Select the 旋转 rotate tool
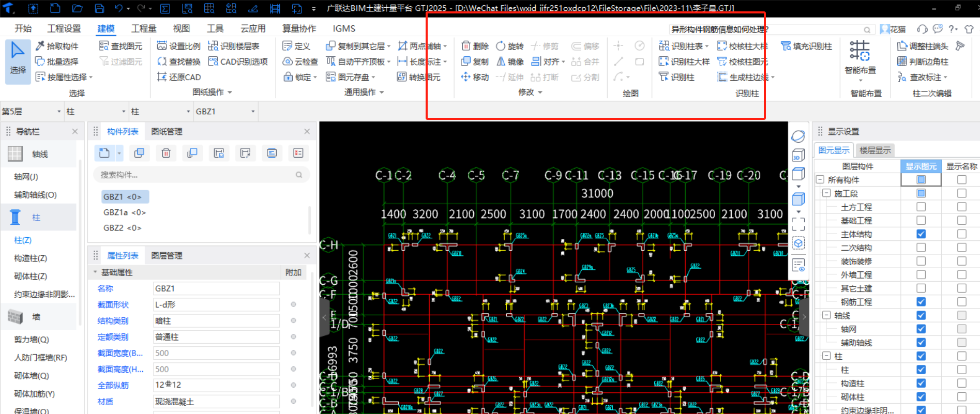Screen dimensions: 980x414 pos(510,46)
